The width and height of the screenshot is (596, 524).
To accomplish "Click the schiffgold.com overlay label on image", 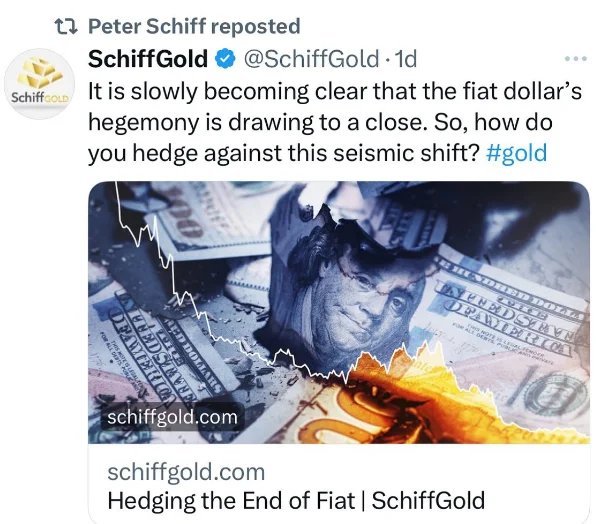I will [173, 417].
